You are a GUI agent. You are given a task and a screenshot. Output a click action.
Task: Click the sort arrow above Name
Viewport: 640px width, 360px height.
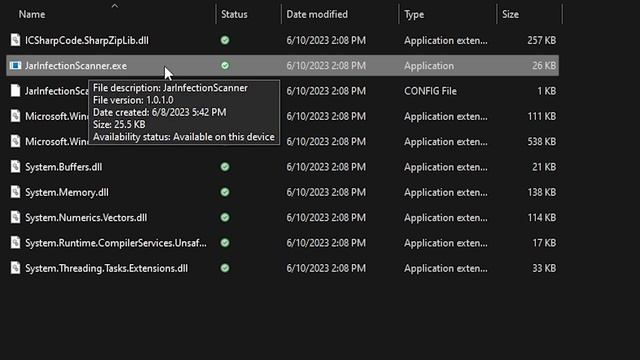click(x=115, y=6)
